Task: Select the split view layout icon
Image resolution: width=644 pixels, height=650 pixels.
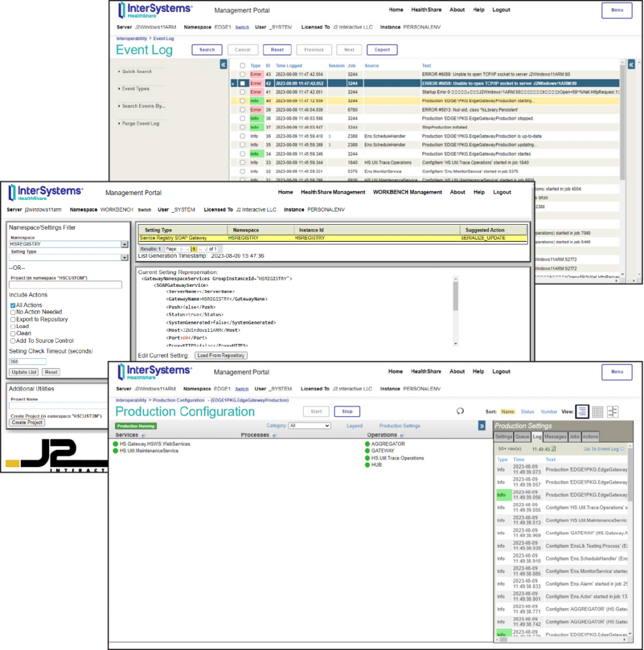Action: pyautogui.click(x=612, y=411)
